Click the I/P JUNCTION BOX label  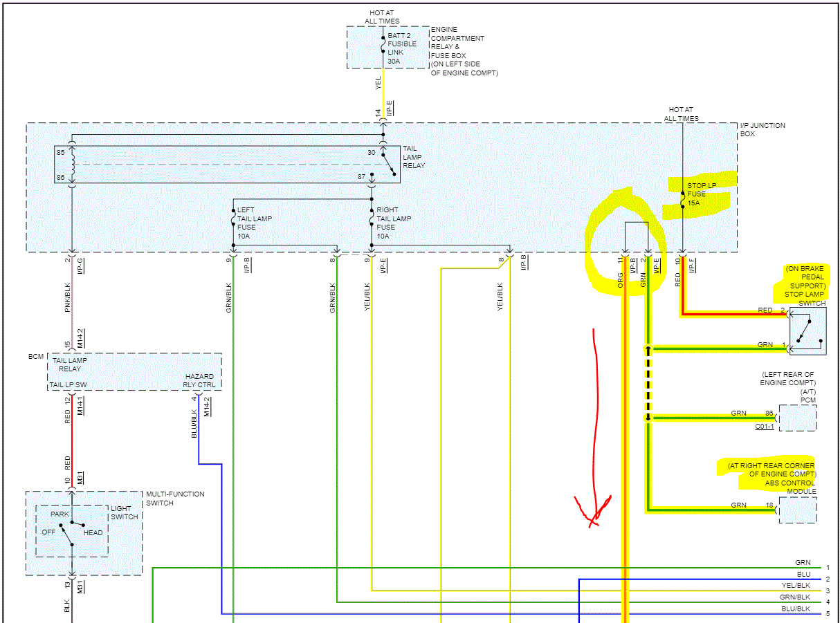point(762,129)
